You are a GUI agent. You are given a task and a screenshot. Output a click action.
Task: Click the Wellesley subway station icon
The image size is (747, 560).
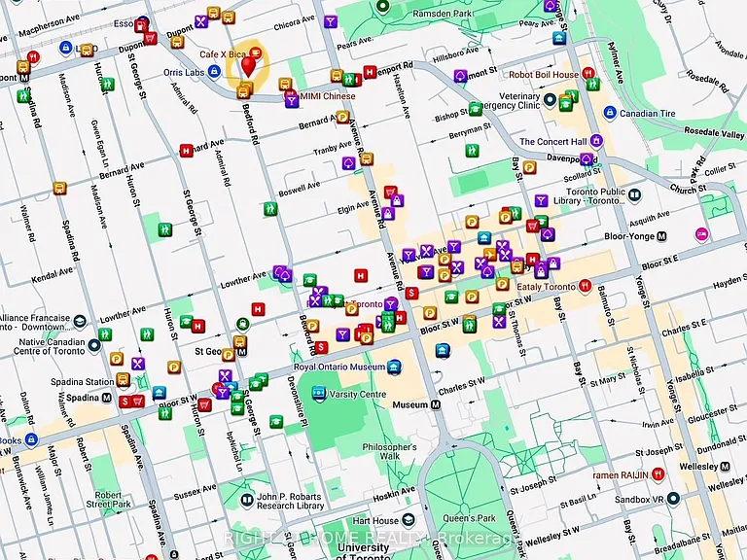pos(725,467)
